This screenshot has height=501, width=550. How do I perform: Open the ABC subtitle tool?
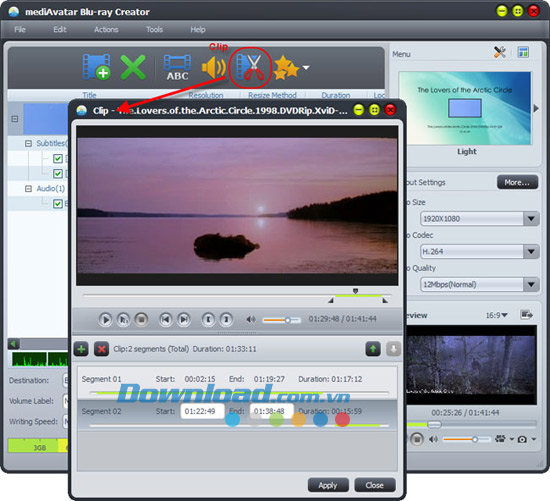[x=177, y=67]
